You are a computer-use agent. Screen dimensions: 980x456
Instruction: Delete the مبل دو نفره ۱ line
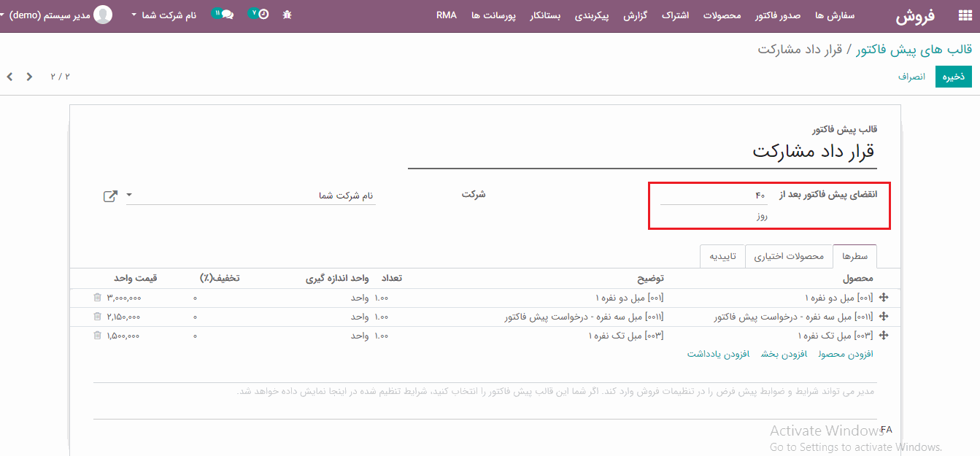tap(98, 298)
